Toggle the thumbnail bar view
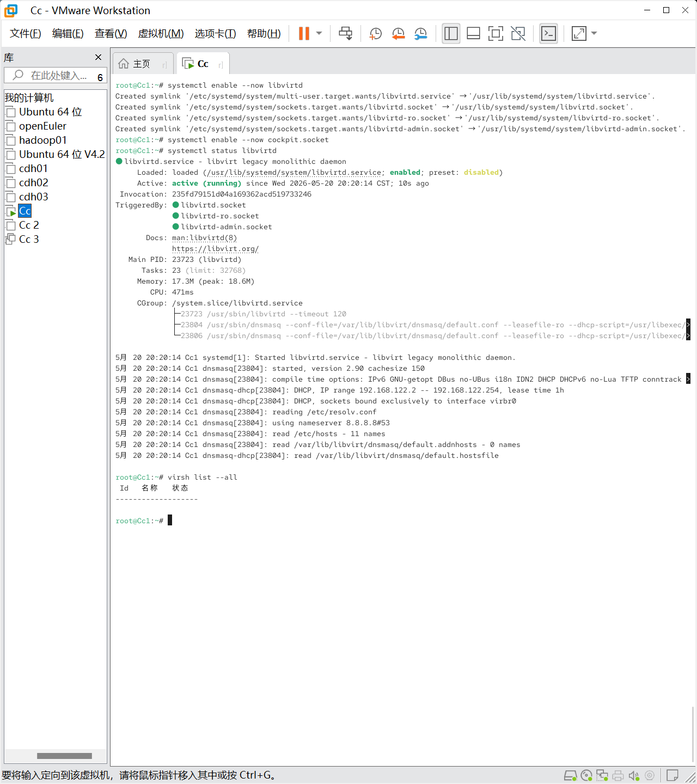Screen dimensions: 697x784 click(473, 33)
